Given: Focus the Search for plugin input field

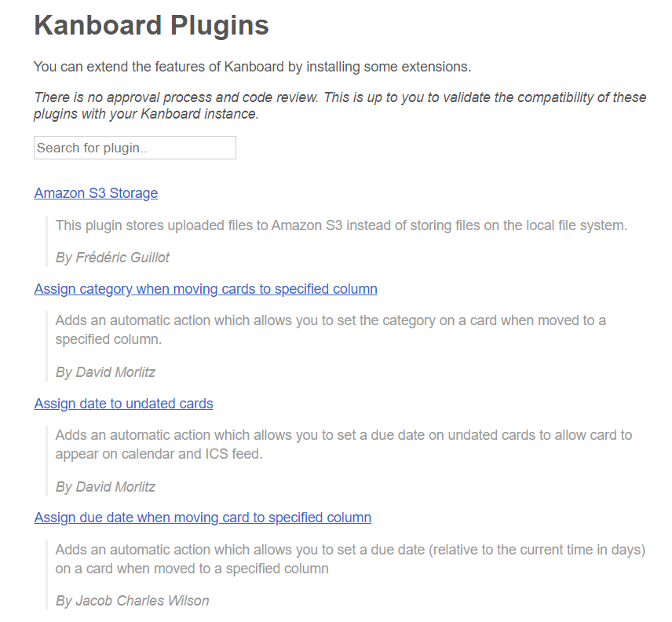Looking at the screenshot, I should (x=135, y=148).
